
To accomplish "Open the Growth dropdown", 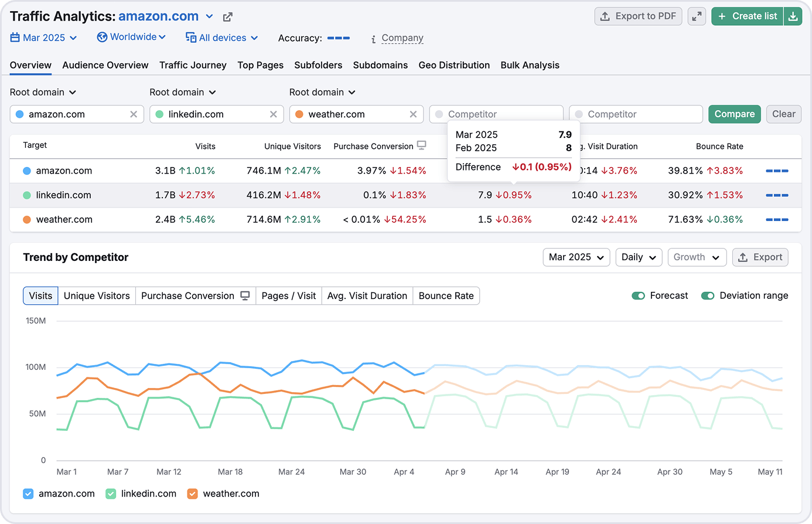I will (697, 257).
